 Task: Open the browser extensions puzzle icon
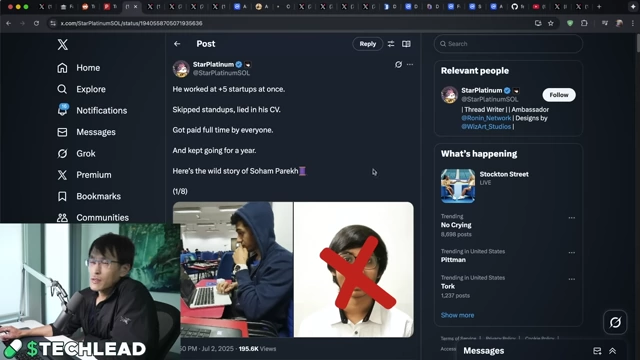pyautogui.click(x=584, y=23)
